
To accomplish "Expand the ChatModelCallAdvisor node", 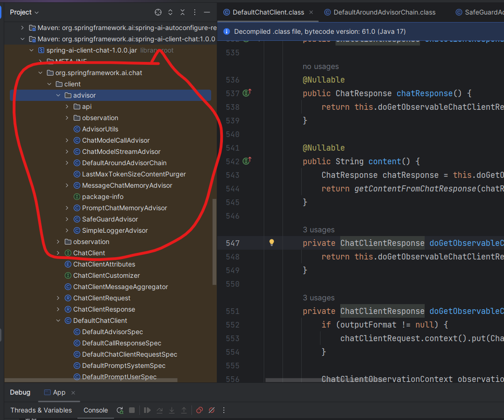I will (x=67, y=140).
